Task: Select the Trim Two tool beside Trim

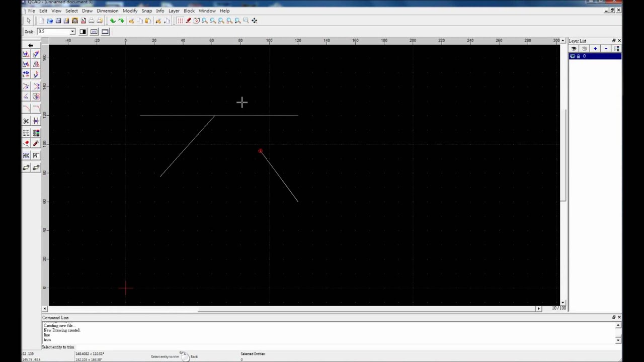Action: pyautogui.click(x=36, y=86)
